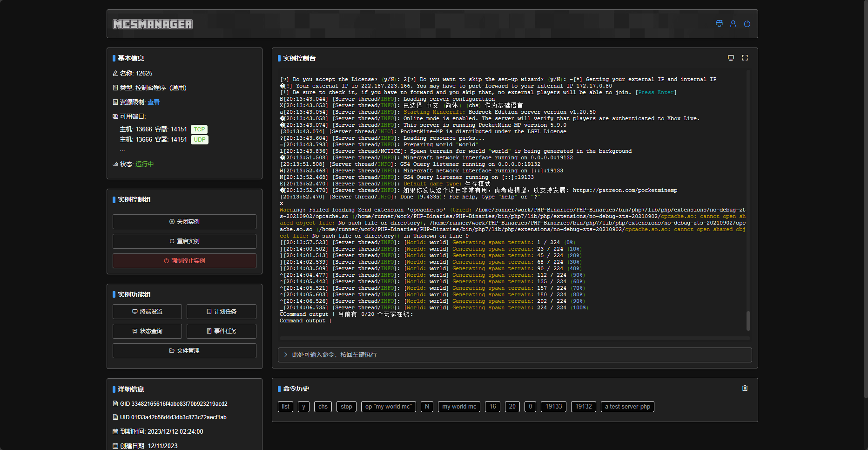Select history command 'stop'
Screen dimensions: 868x450
click(x=346, y=407)
